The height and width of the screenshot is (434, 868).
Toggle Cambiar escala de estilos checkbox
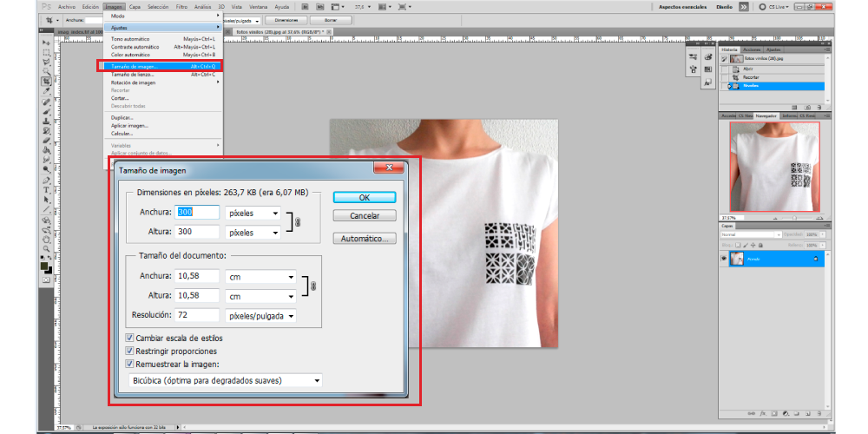click(129, 338)
